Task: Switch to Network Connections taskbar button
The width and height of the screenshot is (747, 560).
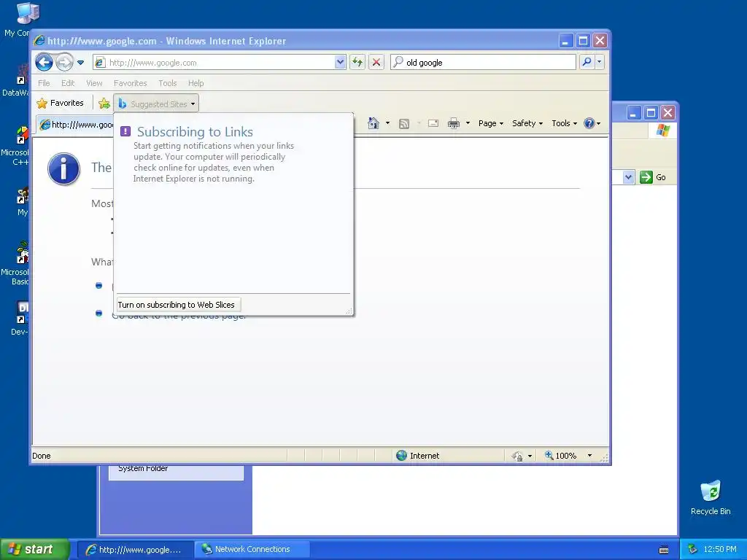Action: pos(252,549)
